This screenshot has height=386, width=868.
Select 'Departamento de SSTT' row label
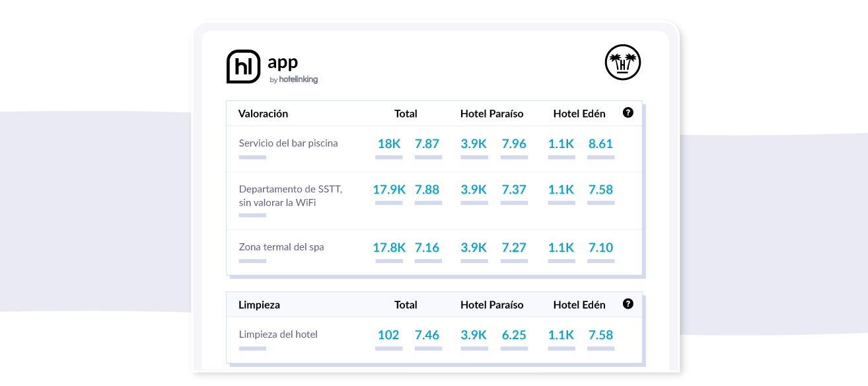pyautogui.click(x=291, y=196)
